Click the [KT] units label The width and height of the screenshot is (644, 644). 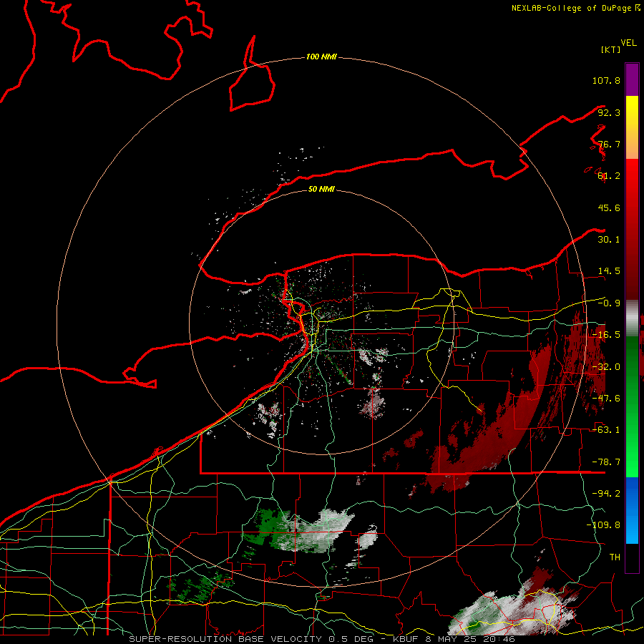[610, 49]
